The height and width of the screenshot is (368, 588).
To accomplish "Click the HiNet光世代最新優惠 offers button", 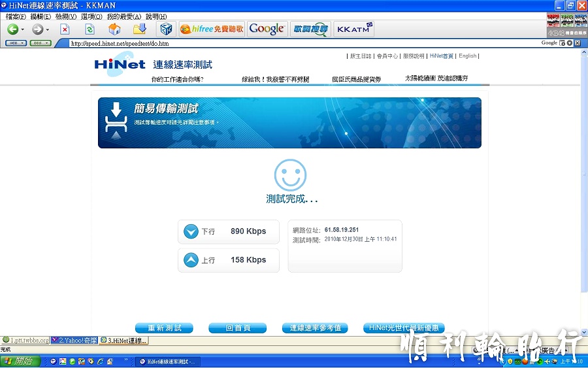I will (404, 328).
